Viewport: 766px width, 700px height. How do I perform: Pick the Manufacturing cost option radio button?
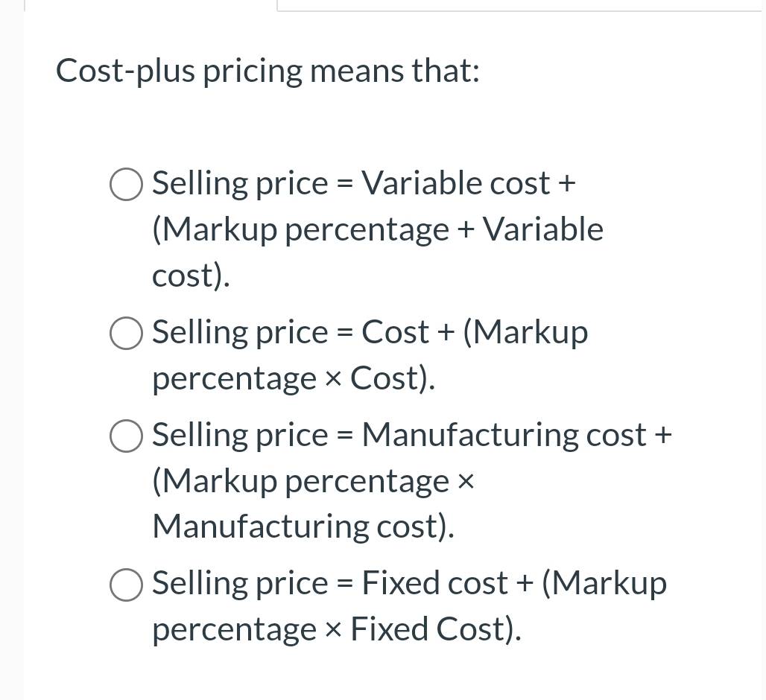(x=126, y=436)
